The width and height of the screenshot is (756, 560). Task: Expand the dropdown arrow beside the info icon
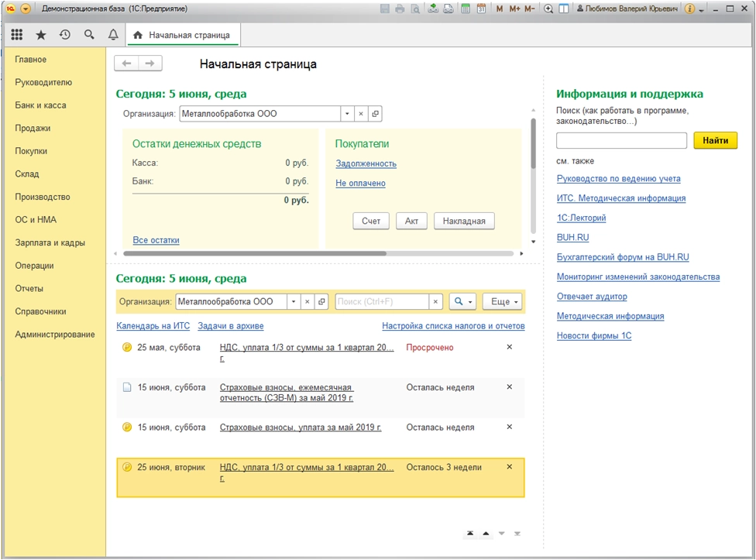point(701,9)
